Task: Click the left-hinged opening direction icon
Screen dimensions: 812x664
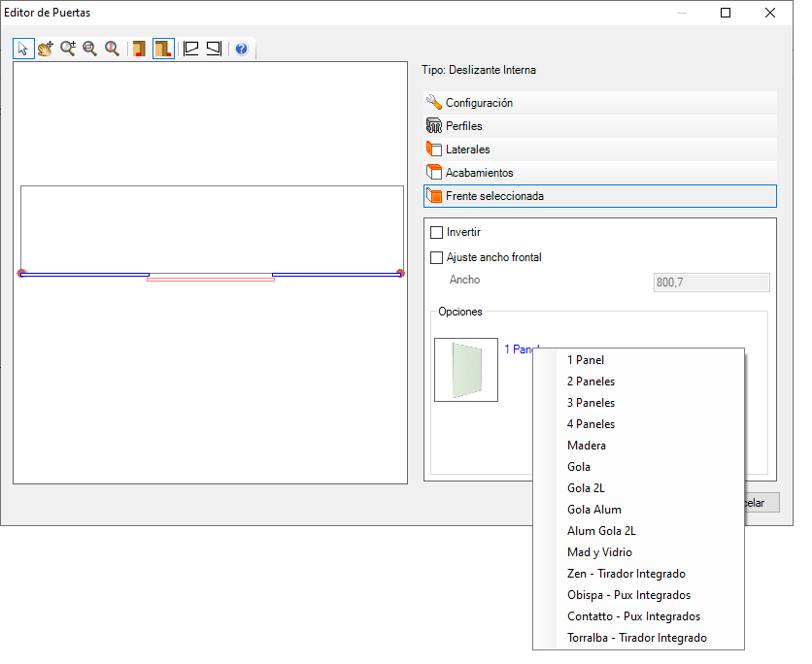Action: click(x=191, y=49)
